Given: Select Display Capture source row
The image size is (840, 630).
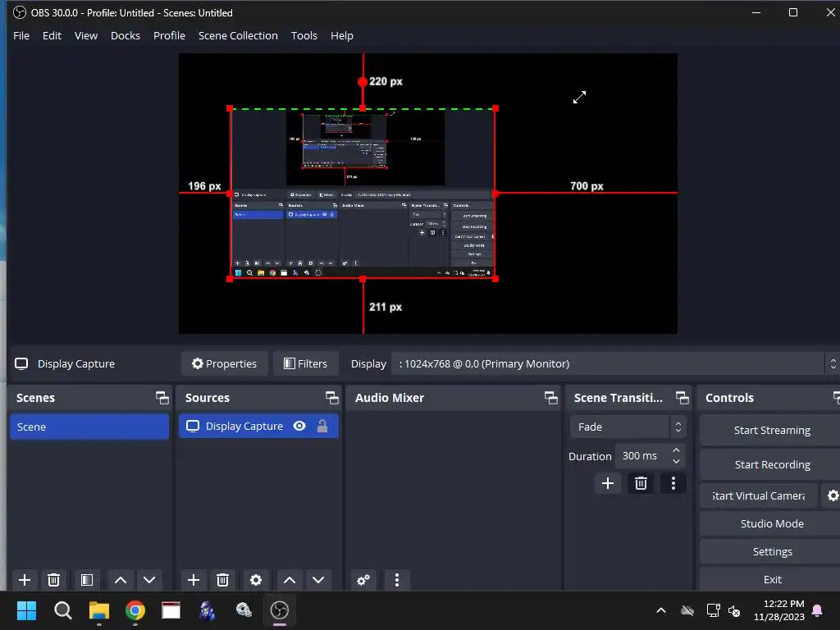Looking at the screenshot, I should click(258, 426).
